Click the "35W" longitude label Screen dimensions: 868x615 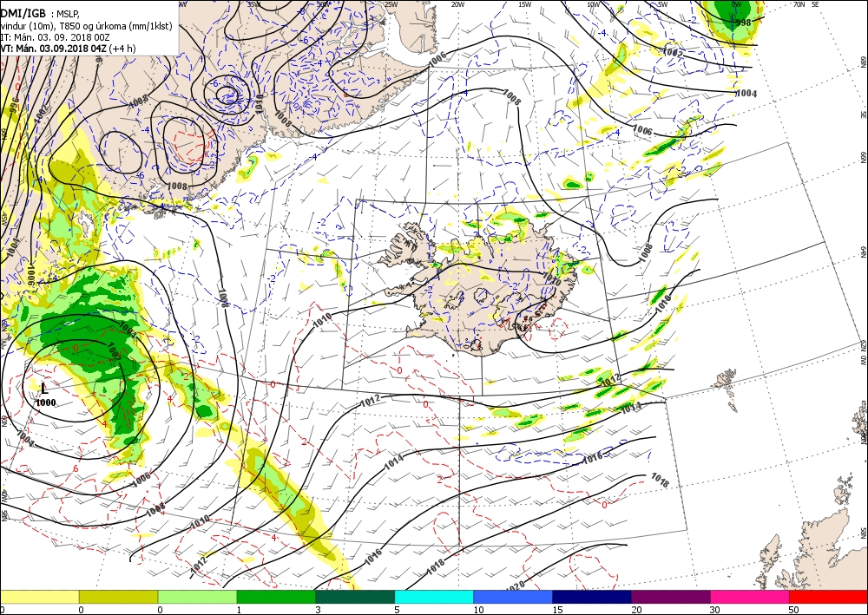(x=254, y=4)
